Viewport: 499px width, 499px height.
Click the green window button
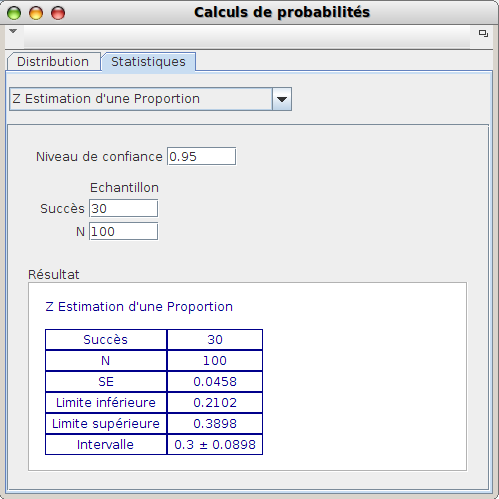pyautogui.click(x=14, y=13)
